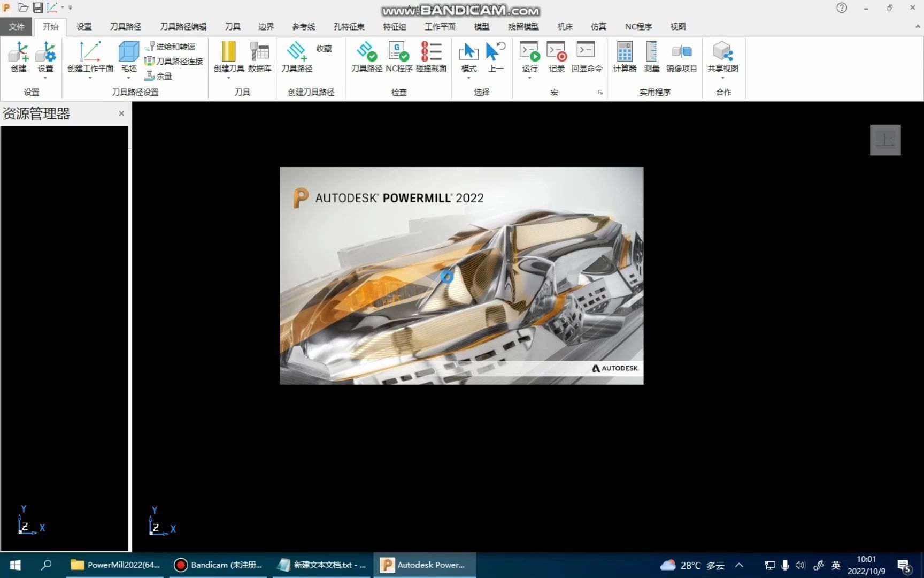Expand 毛坯 dropdown arrow
This screenshot has height=578, width=924.
pyautogui.click(x=129, y=78)
